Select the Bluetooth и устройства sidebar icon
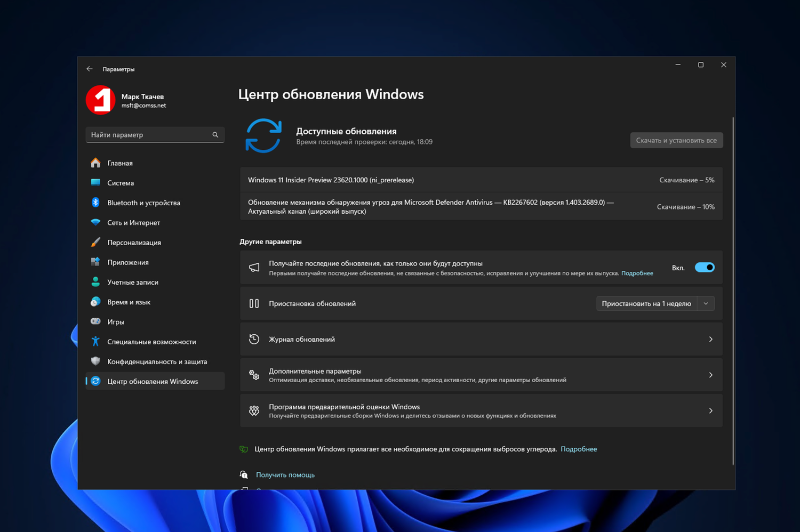 coord(95,203)
